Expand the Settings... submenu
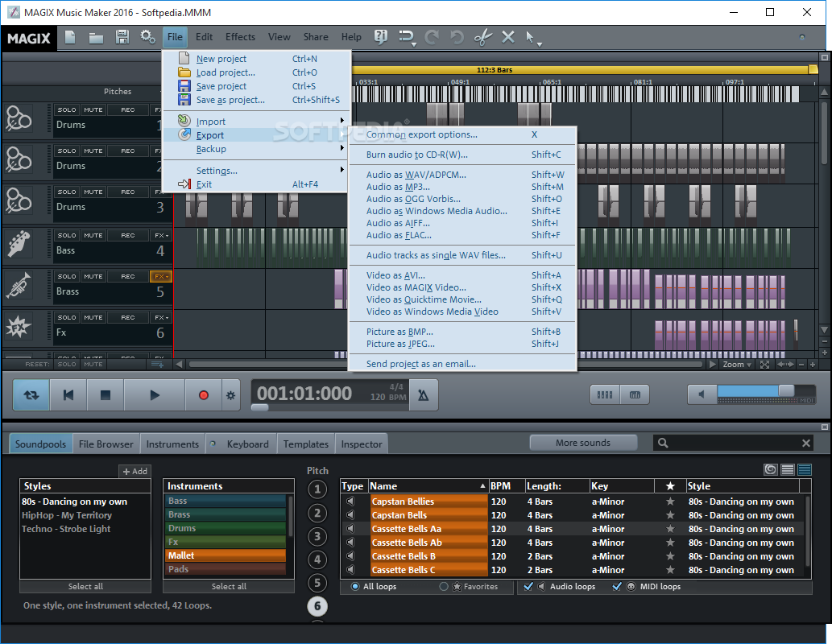The height and width of the screenshot is (644, 832). [x=256, y=171]
